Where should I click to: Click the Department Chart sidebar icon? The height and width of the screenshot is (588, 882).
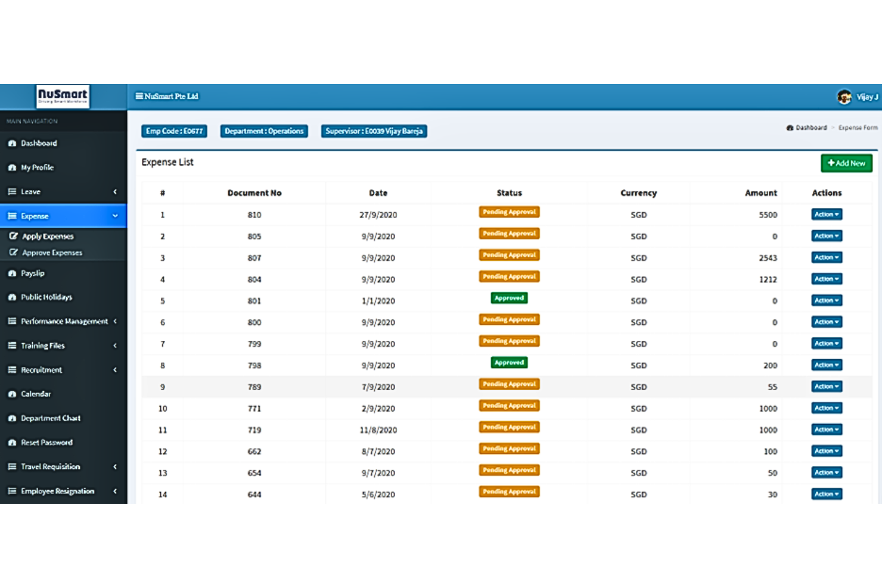pyautogui.click(x=12, y=418)
